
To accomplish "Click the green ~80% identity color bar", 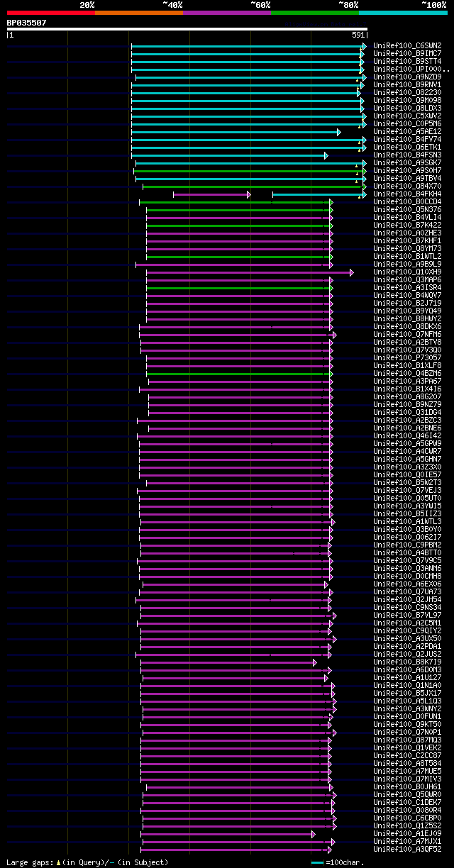I will coord(315,12).
